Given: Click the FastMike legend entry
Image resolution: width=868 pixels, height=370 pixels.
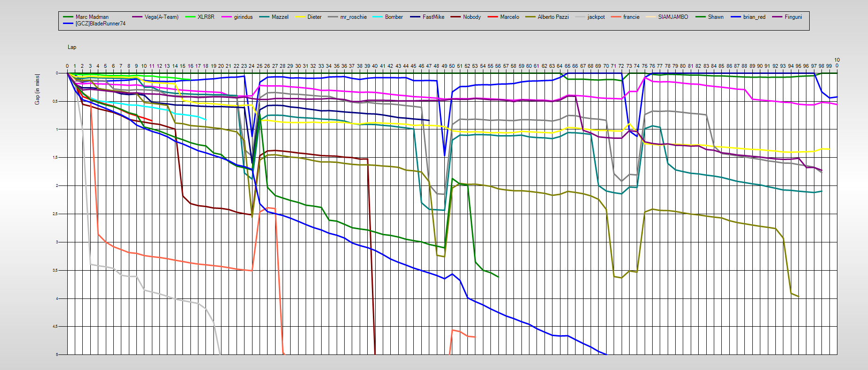Looking at the screenshot, I should (433, 17).
